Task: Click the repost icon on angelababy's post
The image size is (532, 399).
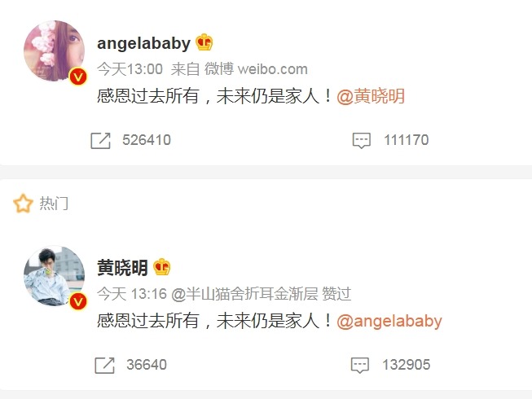Action: tap(100, 141)
